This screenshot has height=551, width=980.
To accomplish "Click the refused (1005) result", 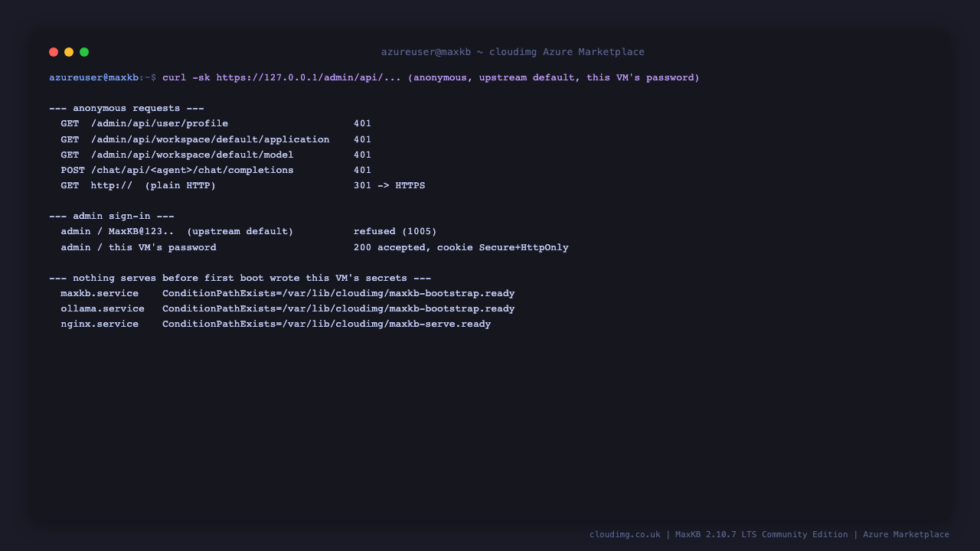I will click(395, 231).
